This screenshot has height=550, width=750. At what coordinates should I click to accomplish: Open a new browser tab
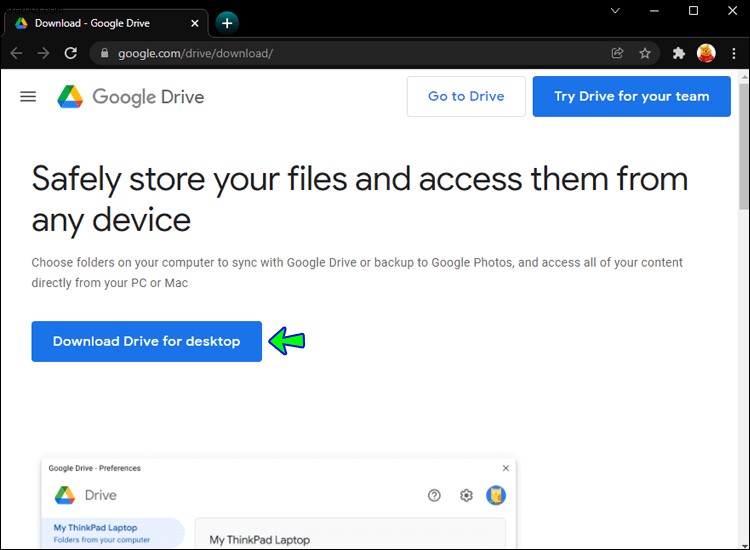pos(227,23)
